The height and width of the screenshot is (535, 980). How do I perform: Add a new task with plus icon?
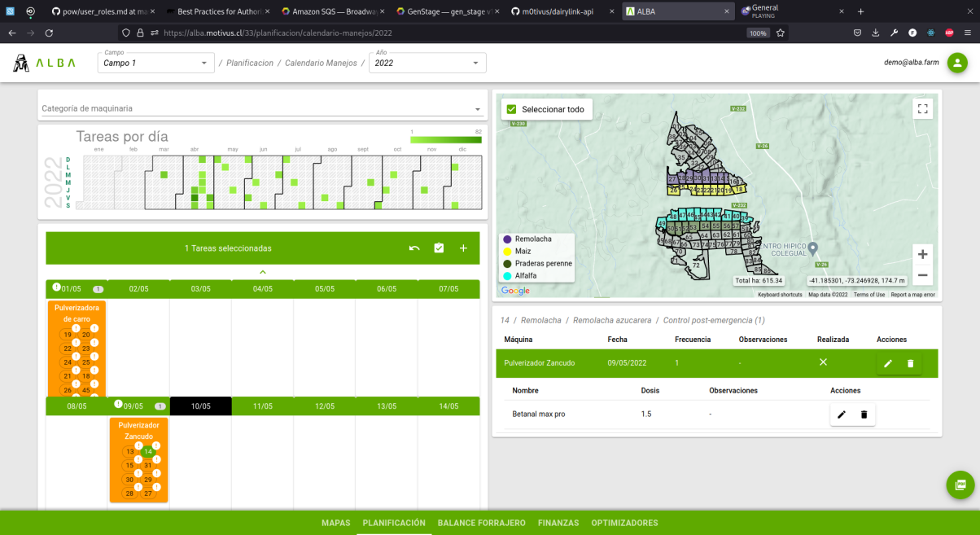click(x=463, y=248)
